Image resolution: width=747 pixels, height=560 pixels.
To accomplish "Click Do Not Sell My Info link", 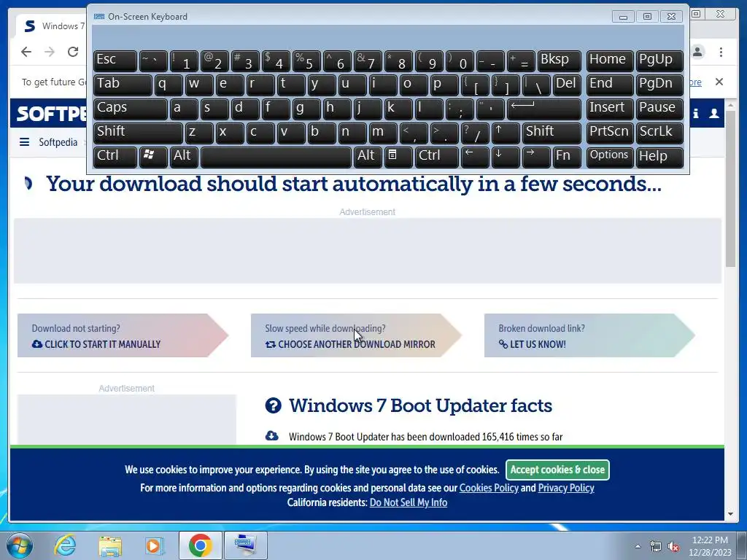I will coord(409,502).
